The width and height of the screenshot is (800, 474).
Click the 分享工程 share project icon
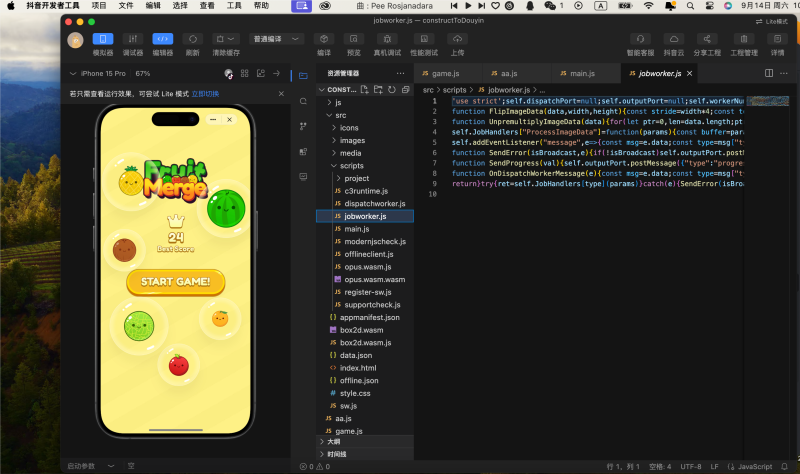pos(707,39)
